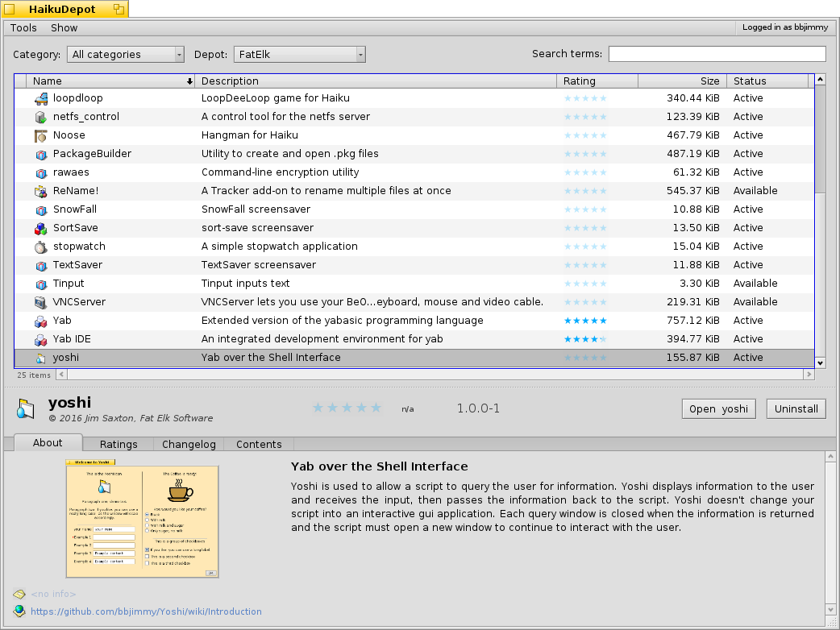This screenshot has height=630, width=840.
Task: Click the netfs_control package icon
Action: pyautogui.click(x=41, y=117)
